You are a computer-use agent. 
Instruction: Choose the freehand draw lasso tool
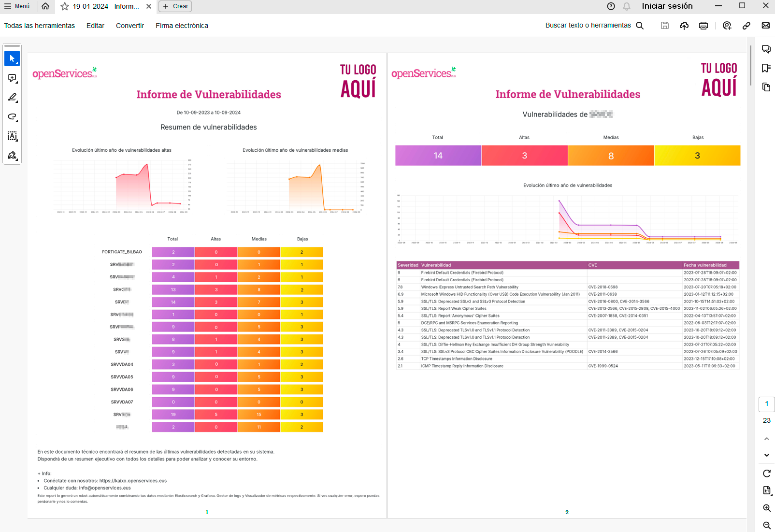(12, 117)
